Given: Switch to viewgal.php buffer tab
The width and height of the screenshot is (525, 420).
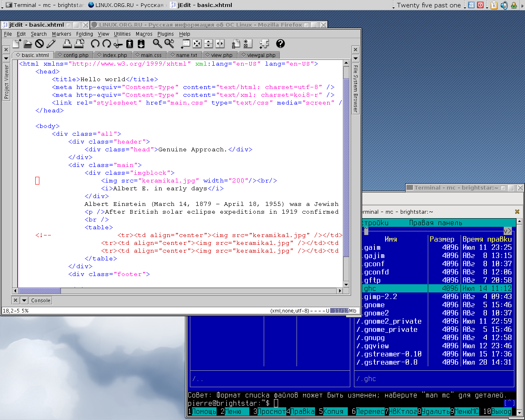Looking at the screenshot, I should point(259,55).
